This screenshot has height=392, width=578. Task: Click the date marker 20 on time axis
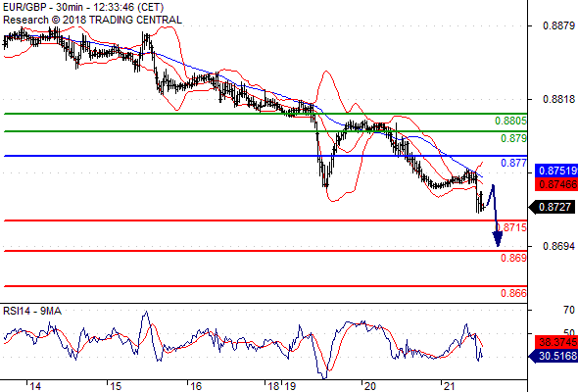(369, 386)
